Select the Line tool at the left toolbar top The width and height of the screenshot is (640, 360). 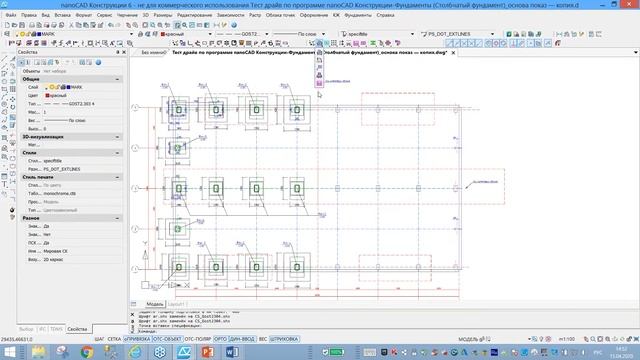point(4,59)
